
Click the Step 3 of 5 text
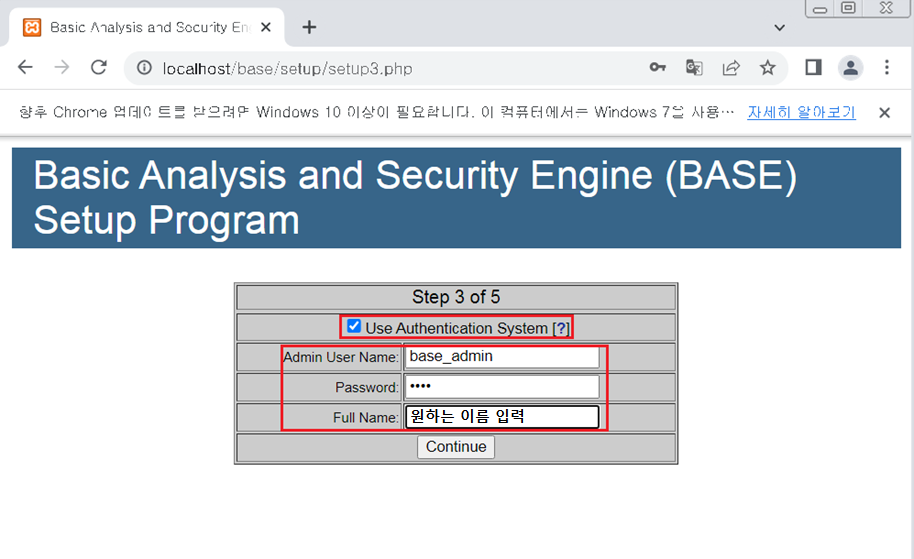[456, 297]
